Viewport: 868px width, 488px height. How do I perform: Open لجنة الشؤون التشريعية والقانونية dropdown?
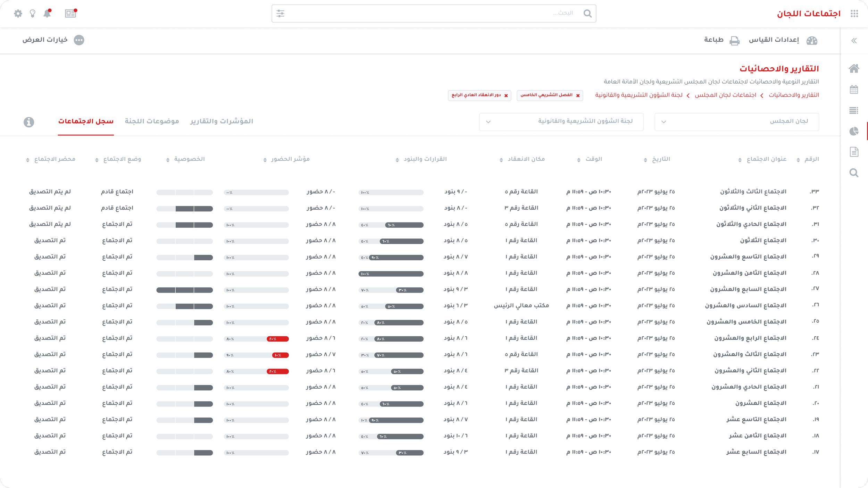click(561, 121)
